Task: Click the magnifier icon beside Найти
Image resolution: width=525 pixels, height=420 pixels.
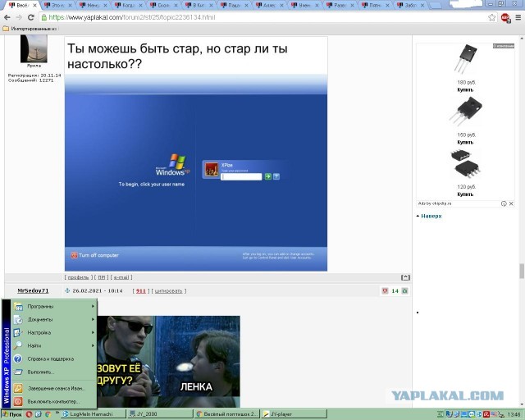Action: click(18, 345)
